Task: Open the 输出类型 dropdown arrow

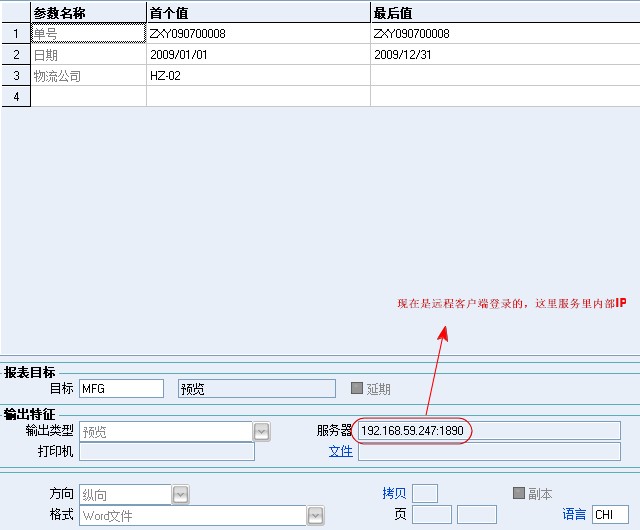Action: pyautogui.click(x=262, y=432)
